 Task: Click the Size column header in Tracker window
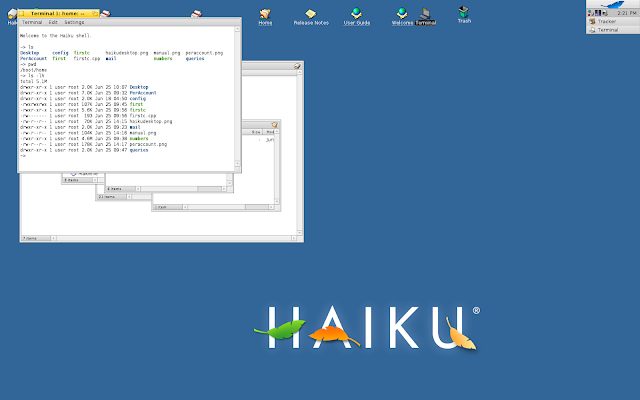pyautogui.click(x=256, y=132)
